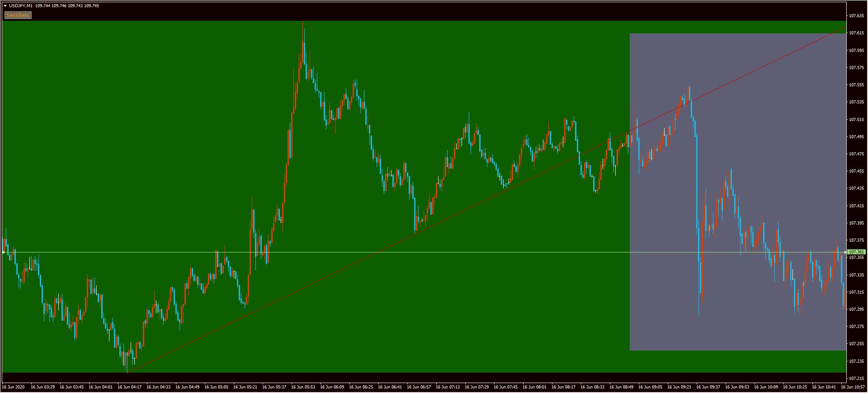
Task: Click the 107.295 price axis label
Action: [x=856, y=309]
